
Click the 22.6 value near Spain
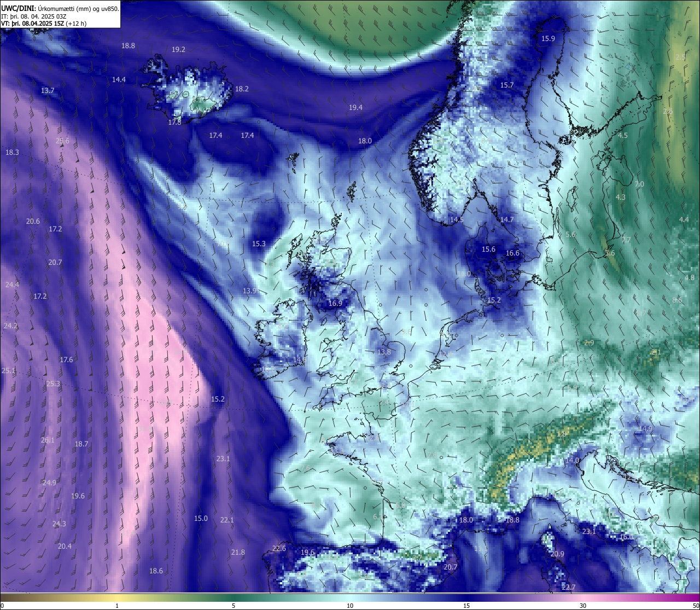click(x=279, y=548)
